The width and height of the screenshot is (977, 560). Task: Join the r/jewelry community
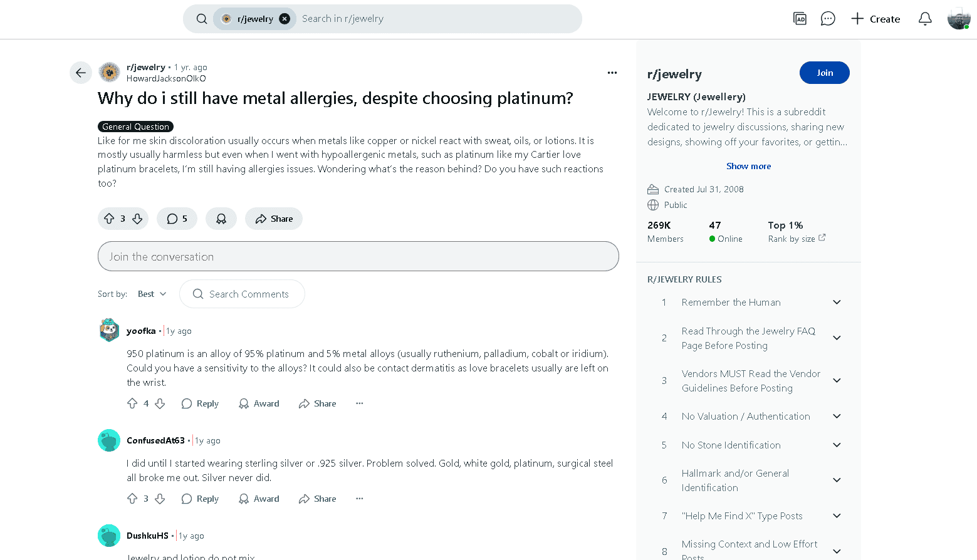(x=824, y=73)
